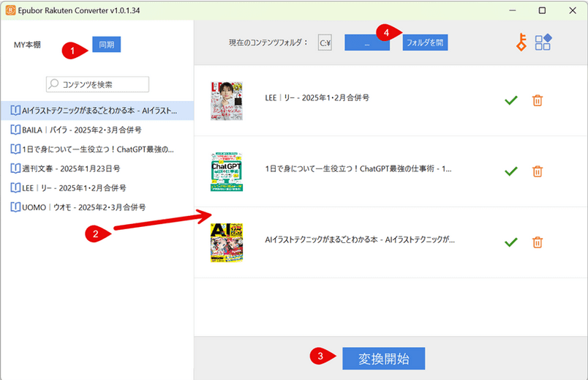
Task: Click book icon beside UOMO ウオモ
Action: pyautogui.click(x=15, y=207)
